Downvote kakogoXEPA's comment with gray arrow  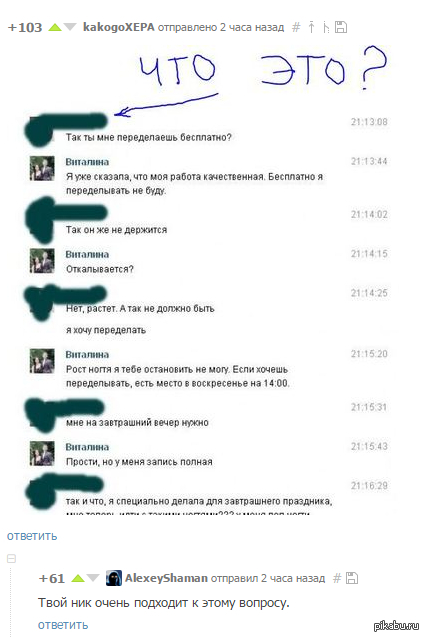pos(70,28)
